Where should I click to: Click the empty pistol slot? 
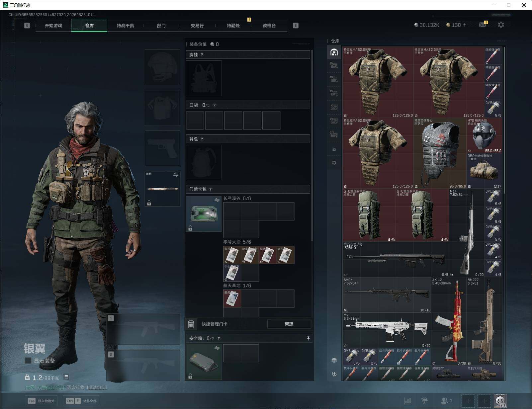162,148
